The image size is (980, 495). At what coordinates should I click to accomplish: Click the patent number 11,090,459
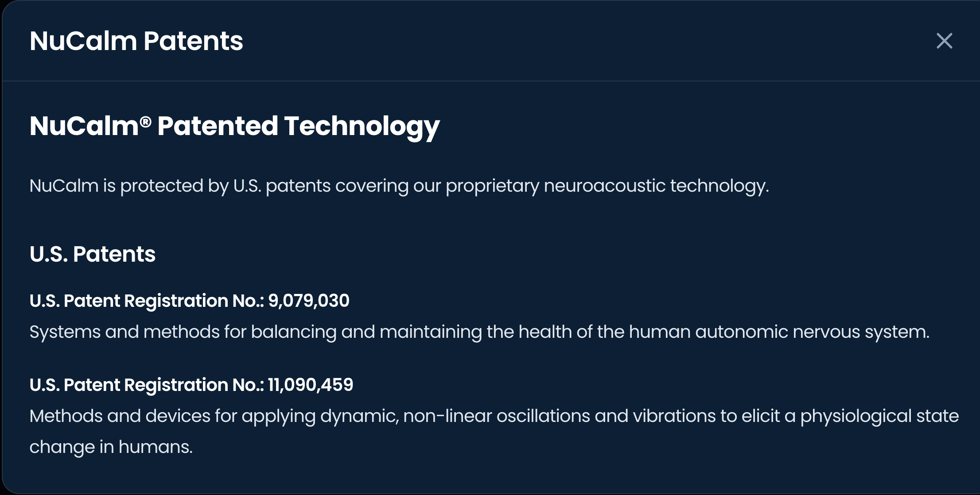tap(311, 385)
